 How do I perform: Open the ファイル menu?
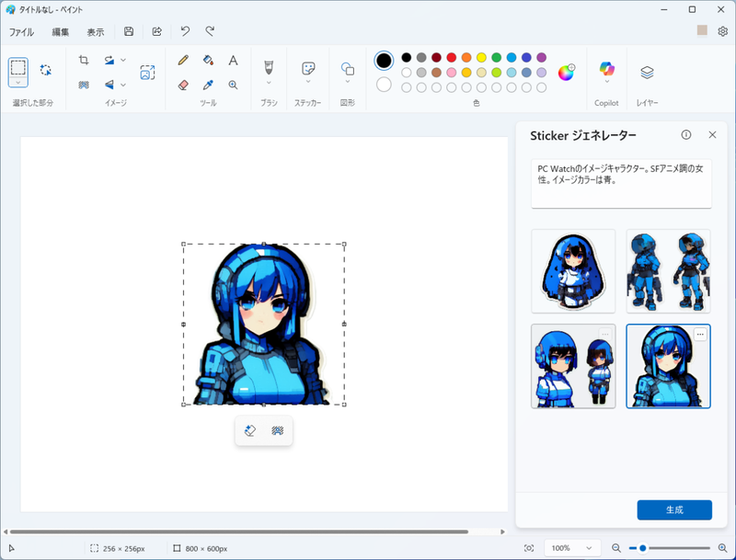[x=22, y=31]
